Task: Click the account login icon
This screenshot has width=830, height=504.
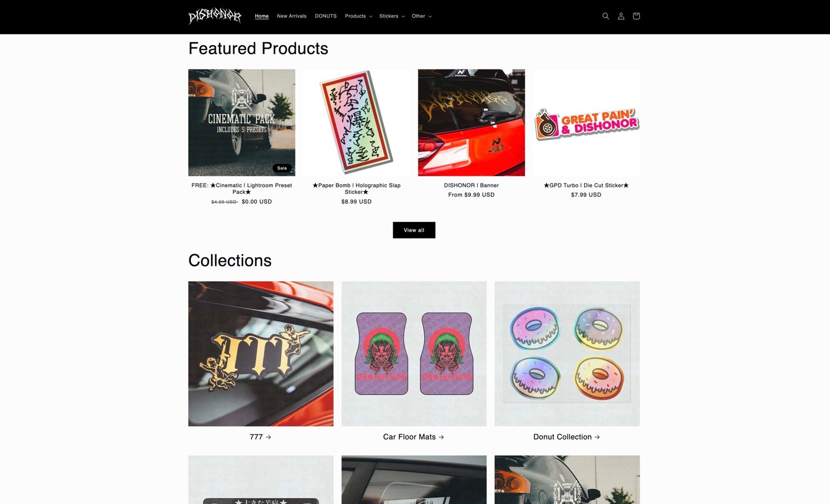Action: click(621, 16)
